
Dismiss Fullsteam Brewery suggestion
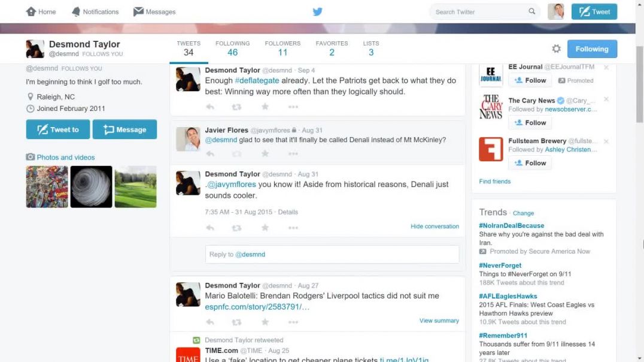click(x=606, y=141)
